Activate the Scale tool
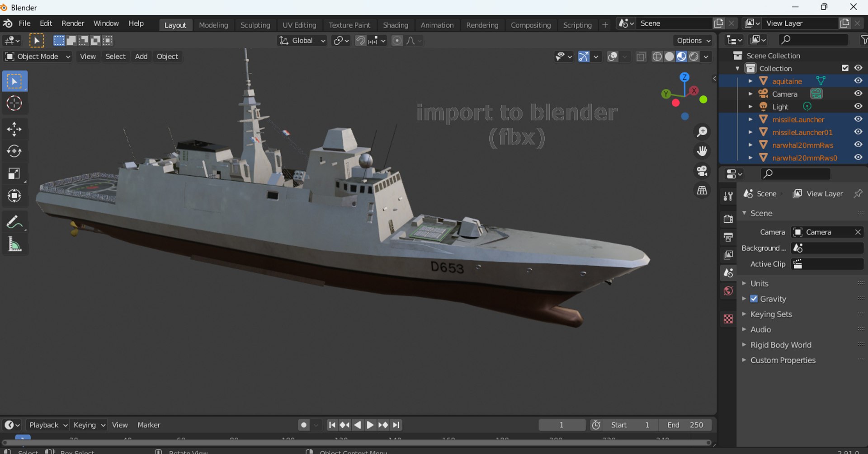 click(14, 173)
